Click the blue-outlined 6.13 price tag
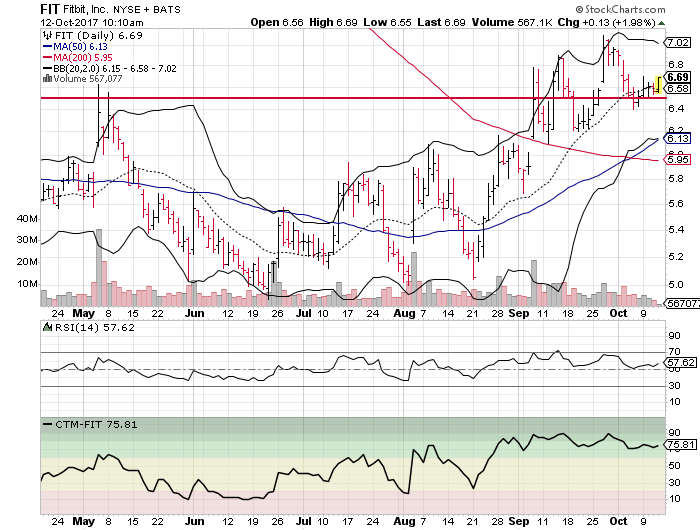The height and width of the screenshot is (530, 700). [678, 139]
